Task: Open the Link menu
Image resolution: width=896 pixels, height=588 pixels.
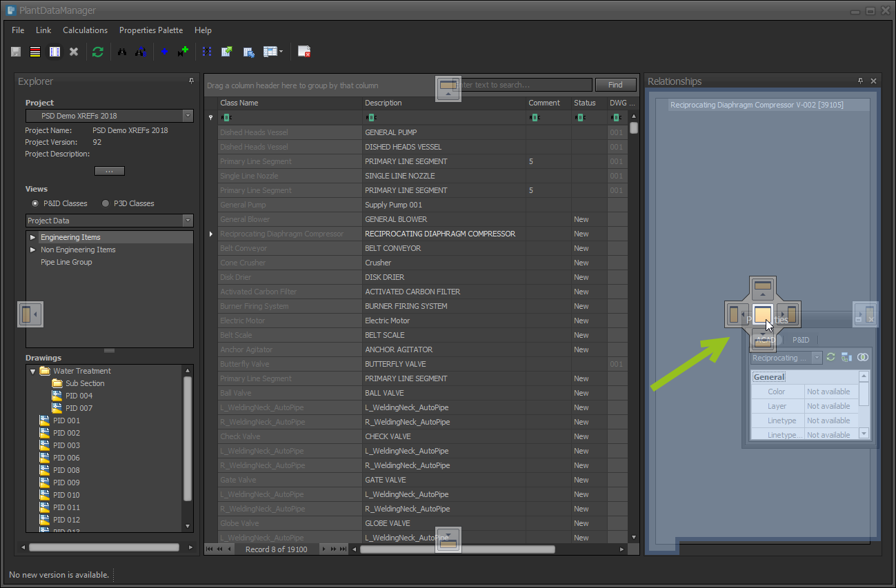Action: pos(43,30)
